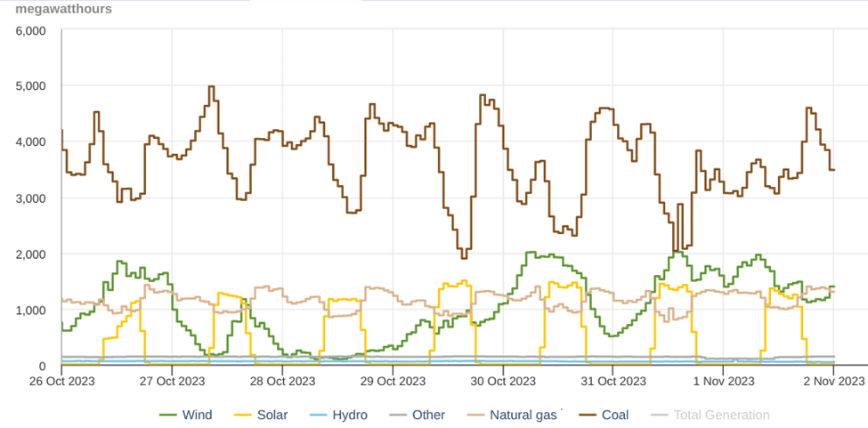Click the brown Coal legend line marker
The width and height of the screenshot is (868, 428).
[588, 415]
